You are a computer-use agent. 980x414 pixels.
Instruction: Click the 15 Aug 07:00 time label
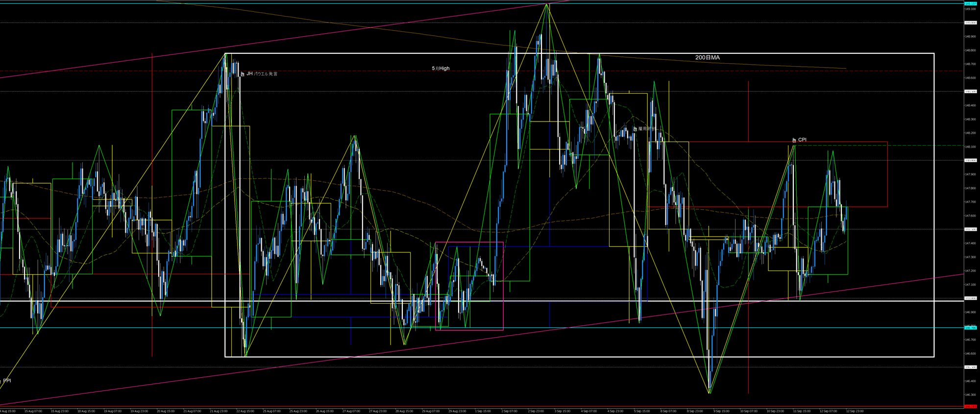click(x=33, y=411)
